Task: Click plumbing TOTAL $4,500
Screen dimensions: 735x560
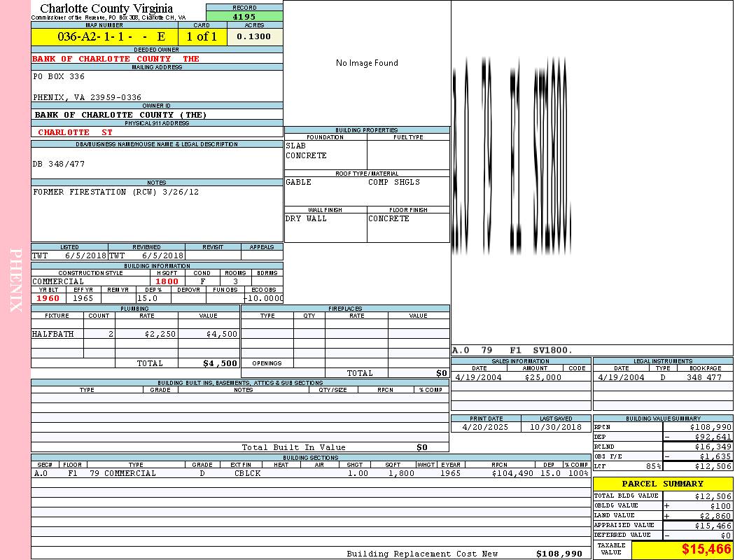Action: (x=220, y=363)
